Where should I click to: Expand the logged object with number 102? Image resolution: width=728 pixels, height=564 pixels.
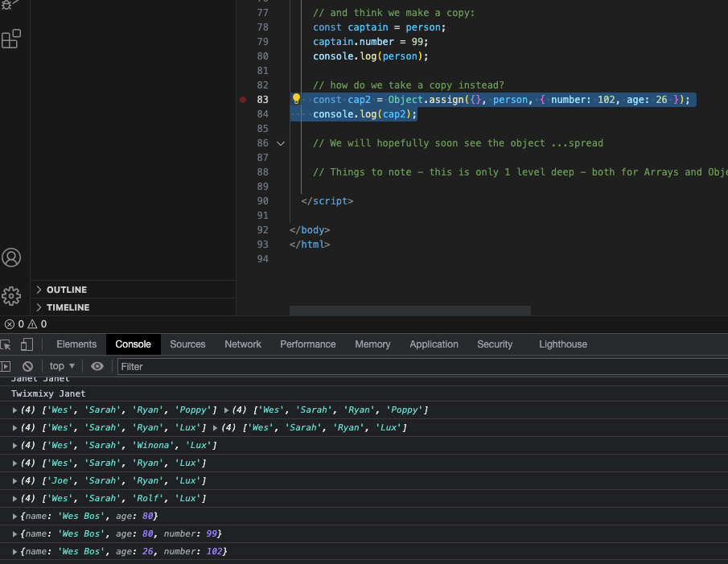pyautogui.click(x=15, y=552)
